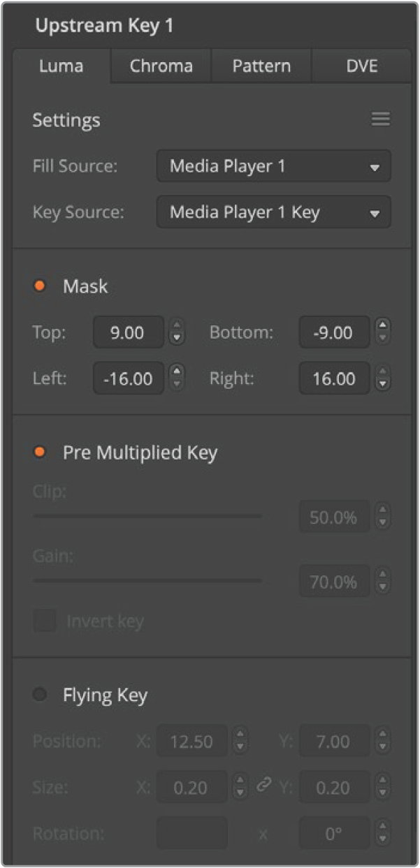This screenshot has width=420, height=868.
Task: Open the DVE tab
Action: click(361, 66)
